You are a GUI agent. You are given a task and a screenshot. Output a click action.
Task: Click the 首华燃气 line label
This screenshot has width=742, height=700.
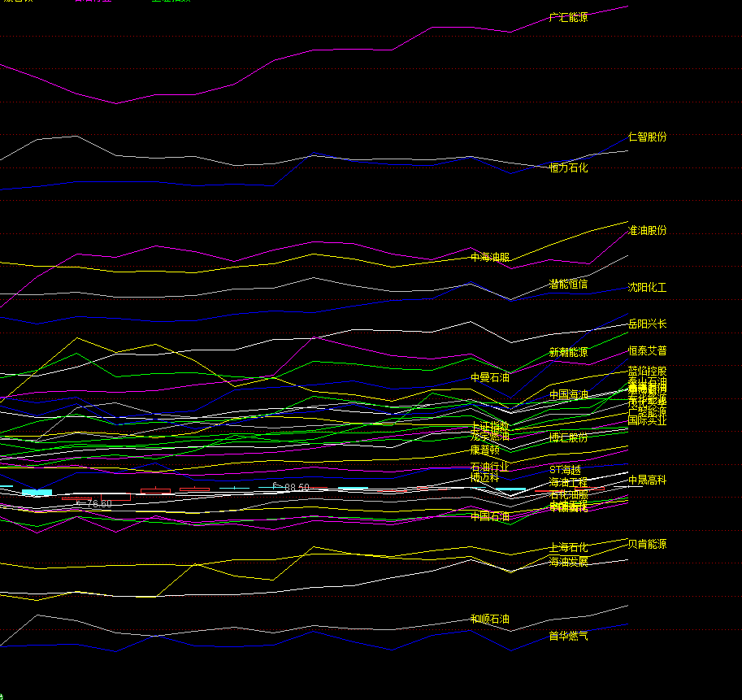[568, 636]
